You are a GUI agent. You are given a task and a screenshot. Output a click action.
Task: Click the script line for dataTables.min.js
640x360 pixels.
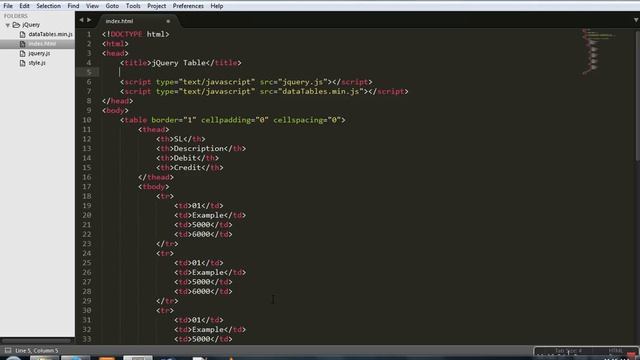(264, 91)
